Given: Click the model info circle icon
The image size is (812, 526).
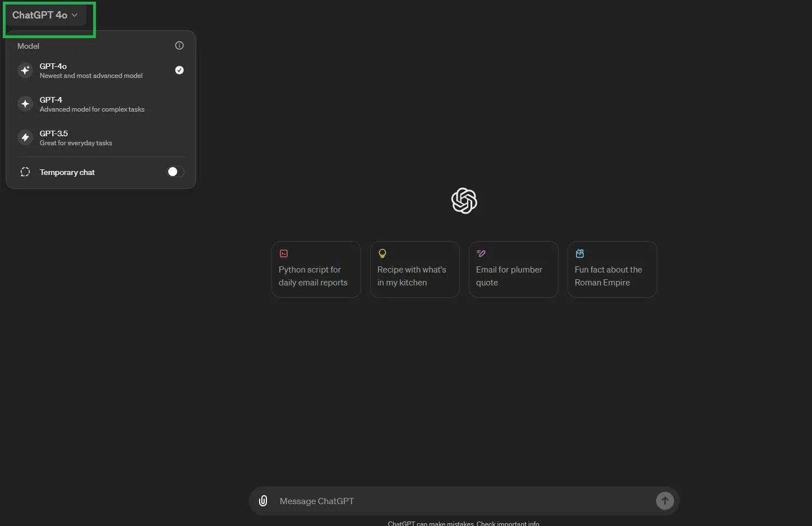Looking at the screenshot, I should 179,45.
